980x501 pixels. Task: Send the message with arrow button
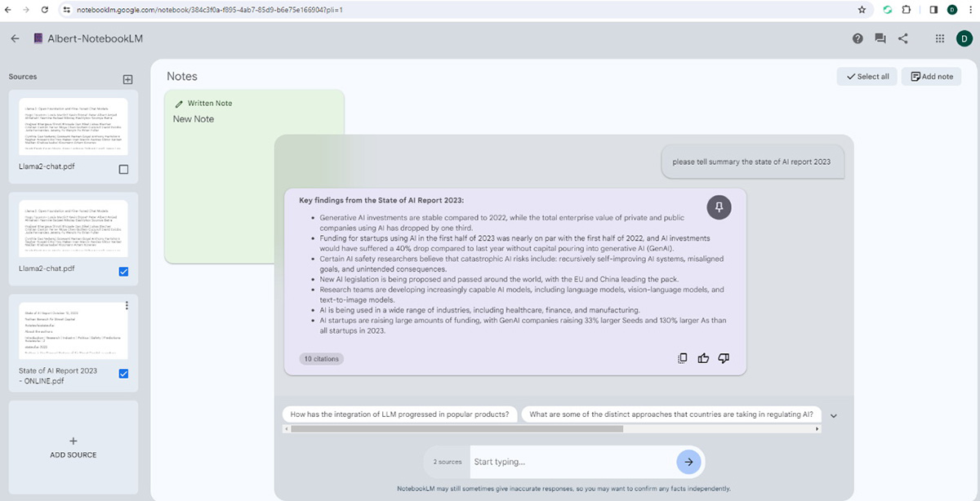(688, 462)
